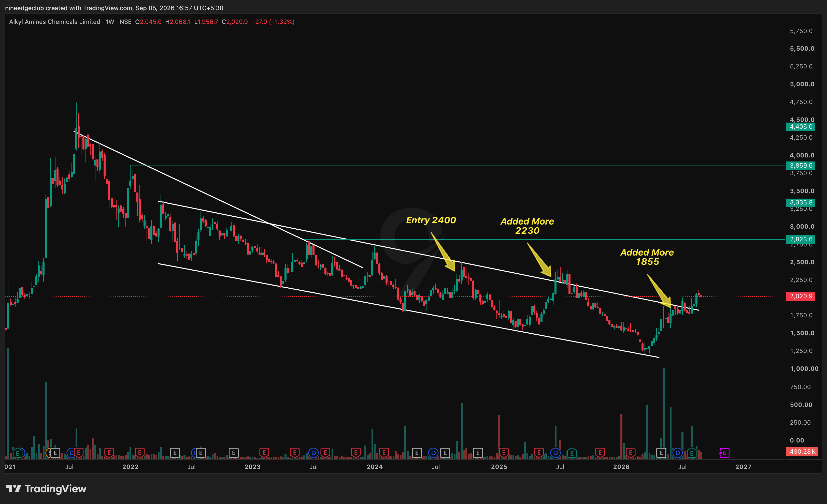Click the low value L1,956.7
Screen dimensions: 827x504
pos(206,22)
